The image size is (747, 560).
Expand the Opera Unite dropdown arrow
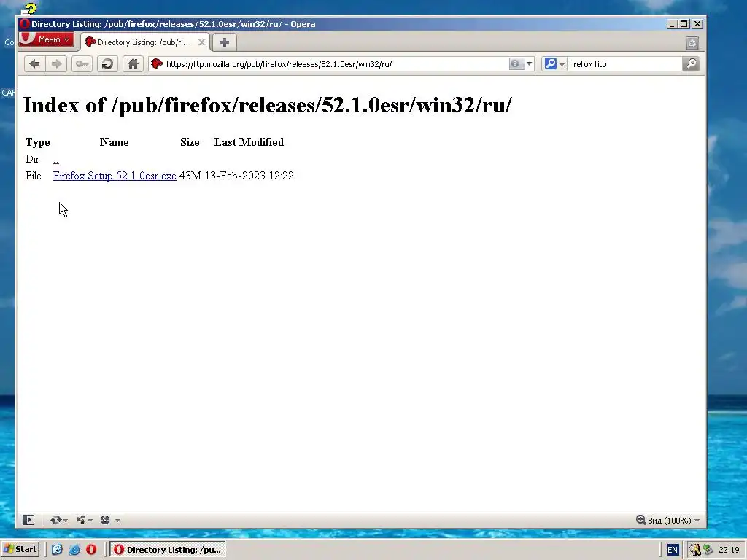90,521
